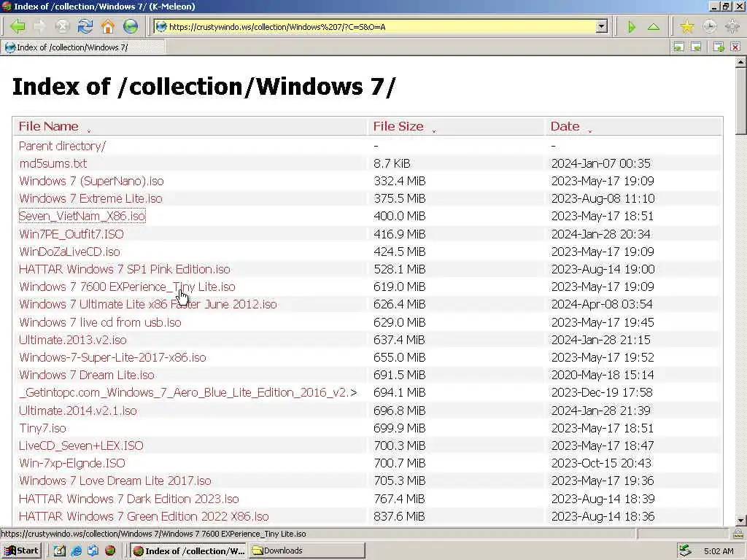This screenshot has height=560, width=747.
Task: Click WinDoZaLiveCD.iso link
Action: 69,252
